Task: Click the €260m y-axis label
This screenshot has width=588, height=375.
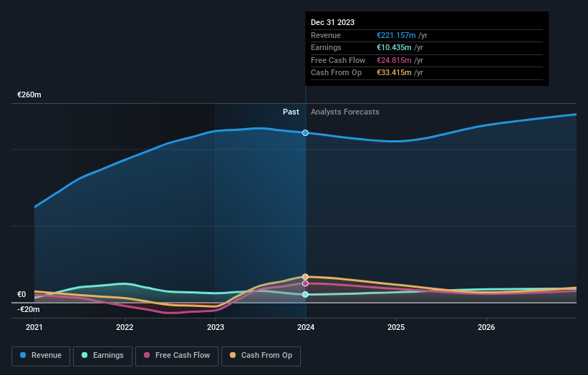Action: point(29,94)
